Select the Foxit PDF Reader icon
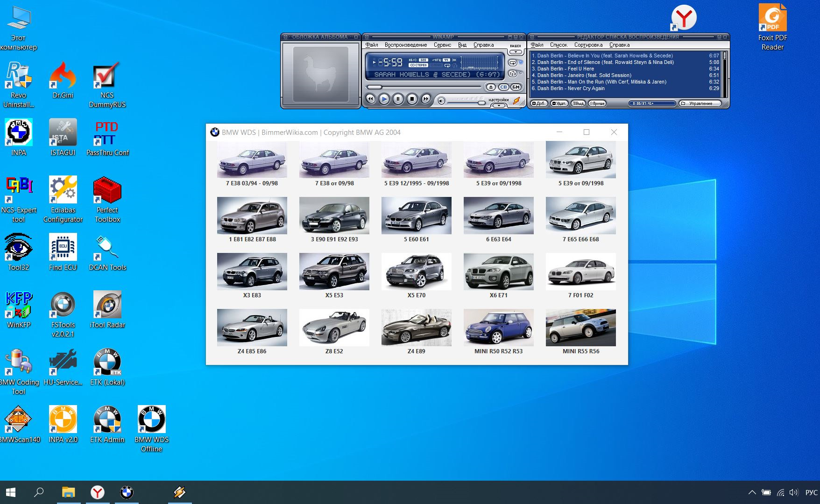The width and height of the screenshot is (820, 504). click(x=772, y=27)
